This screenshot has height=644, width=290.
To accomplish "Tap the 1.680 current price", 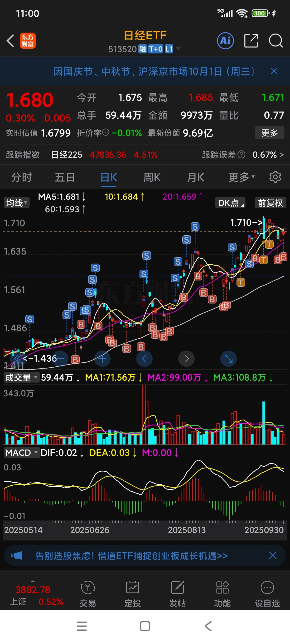I will (x=30, y=100).
